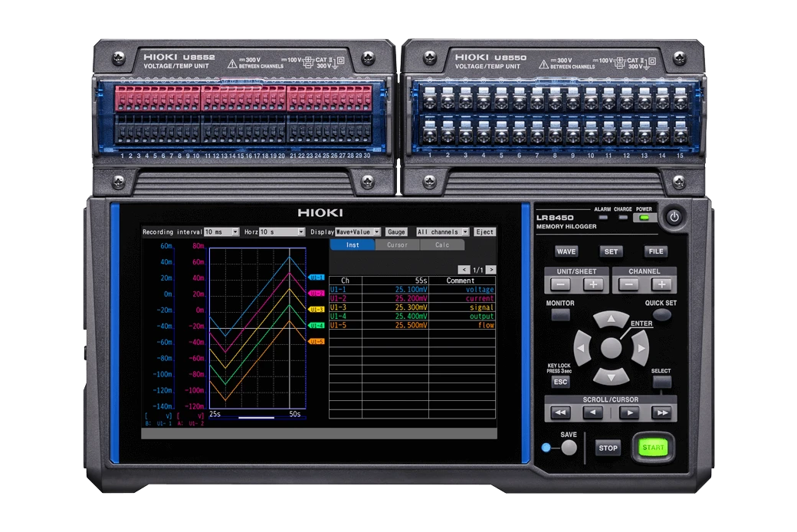Image resolution: width=797 pixels, height=532 pixels.
Task: Push the SET key
Action: pos(611,251)
